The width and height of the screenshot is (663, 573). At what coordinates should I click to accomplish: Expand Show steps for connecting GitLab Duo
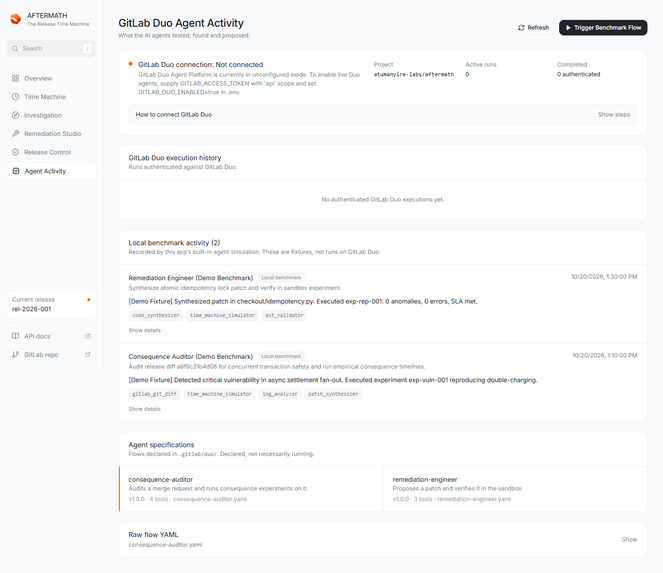(x=614, y=115)
